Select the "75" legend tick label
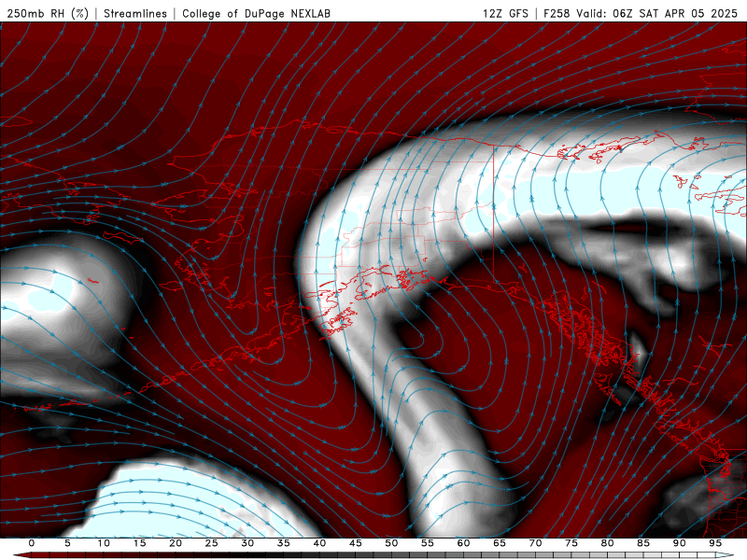This screenshot has height=560, width=747. [571, 543]
